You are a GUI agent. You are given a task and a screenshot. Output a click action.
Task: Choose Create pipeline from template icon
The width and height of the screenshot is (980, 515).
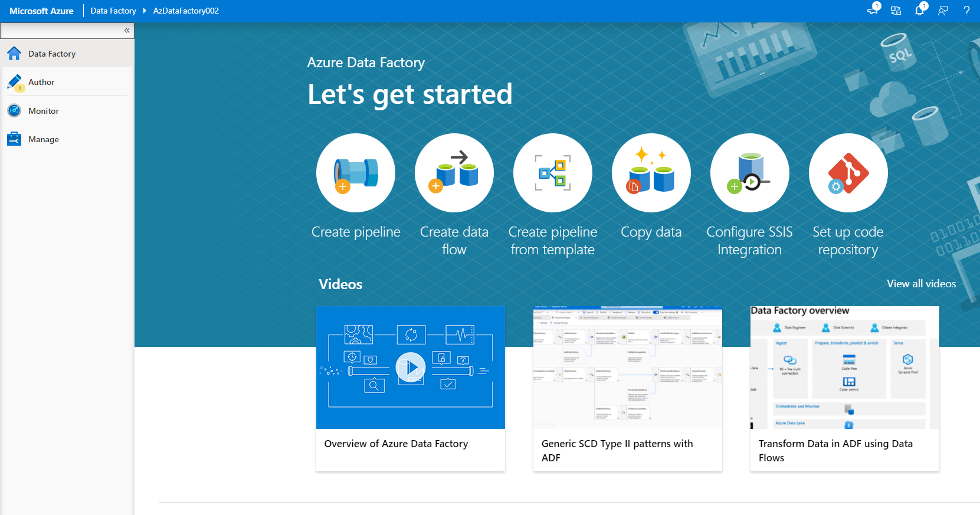tap(553, 173)
